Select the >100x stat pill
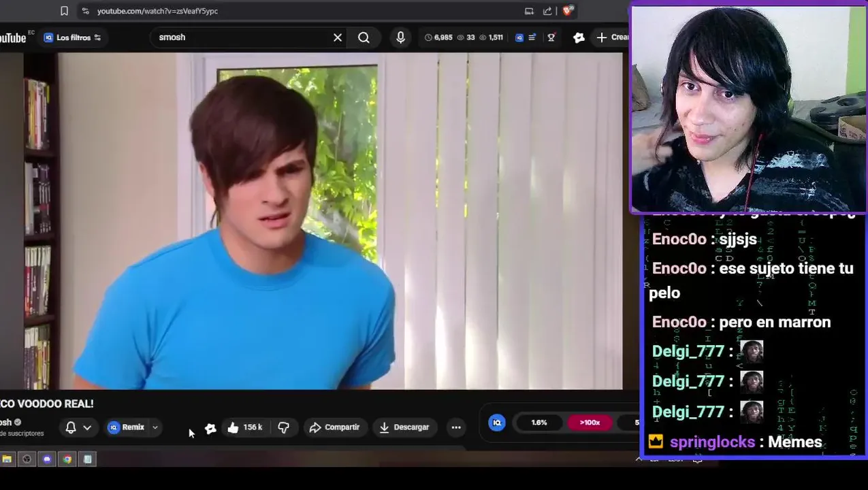Image resolution: width=868 pixels, height=490 pixels. (x=590, y=423)
